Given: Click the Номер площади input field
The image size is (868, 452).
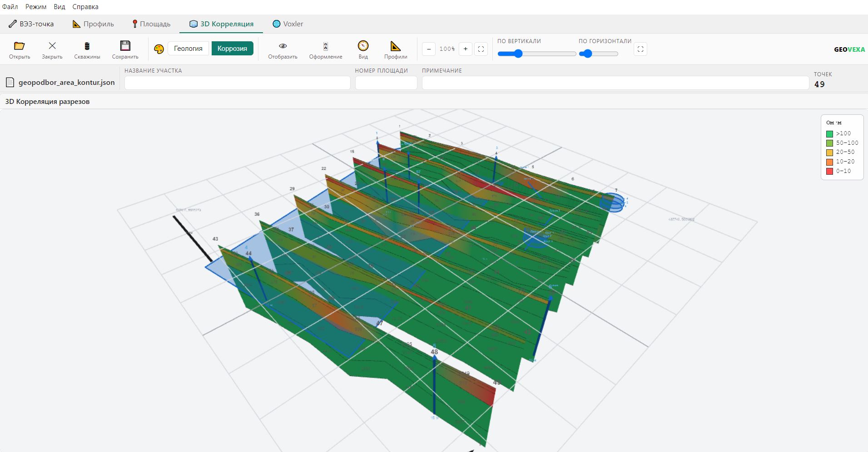Looking at the screenshot, I should pyautogui.click(x=386, y=83).
